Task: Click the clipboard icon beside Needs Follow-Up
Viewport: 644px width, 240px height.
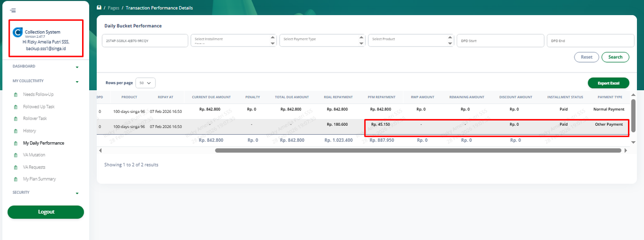Action: pyautogui.click(x=16, y=95)
